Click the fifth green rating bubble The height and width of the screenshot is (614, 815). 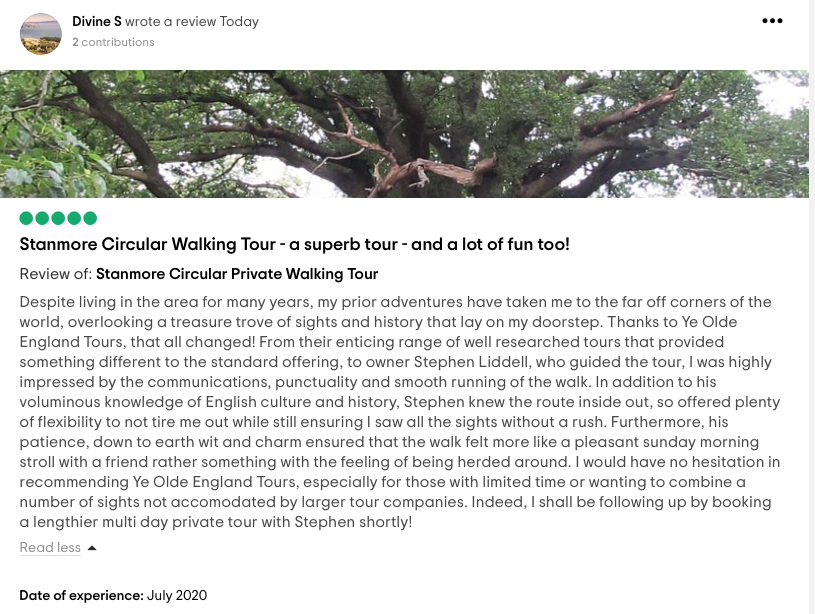click(x=90, y=218)
